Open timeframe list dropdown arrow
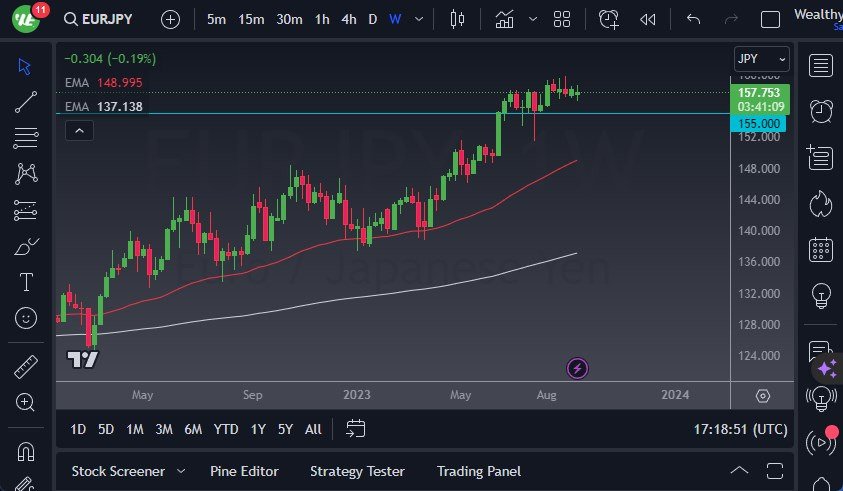 (418, 19)
